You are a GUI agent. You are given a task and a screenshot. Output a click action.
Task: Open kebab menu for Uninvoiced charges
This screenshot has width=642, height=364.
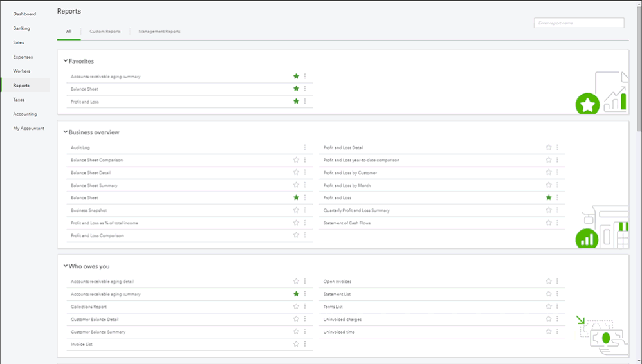[x=557, y=319]
